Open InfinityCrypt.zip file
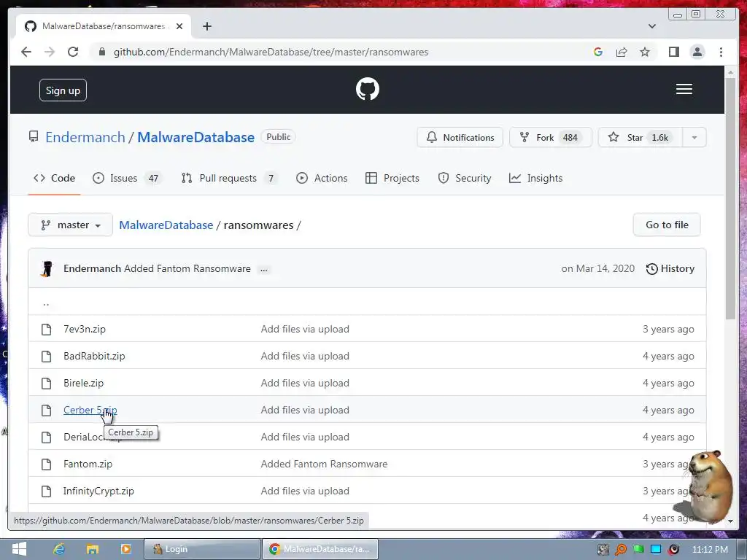 pyautogui.click(x=98, y=491)
